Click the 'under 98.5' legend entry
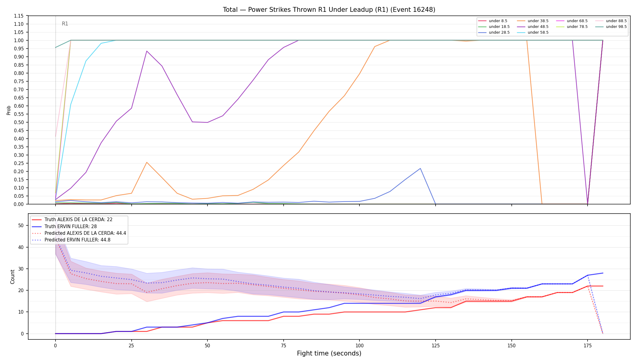 611,27
